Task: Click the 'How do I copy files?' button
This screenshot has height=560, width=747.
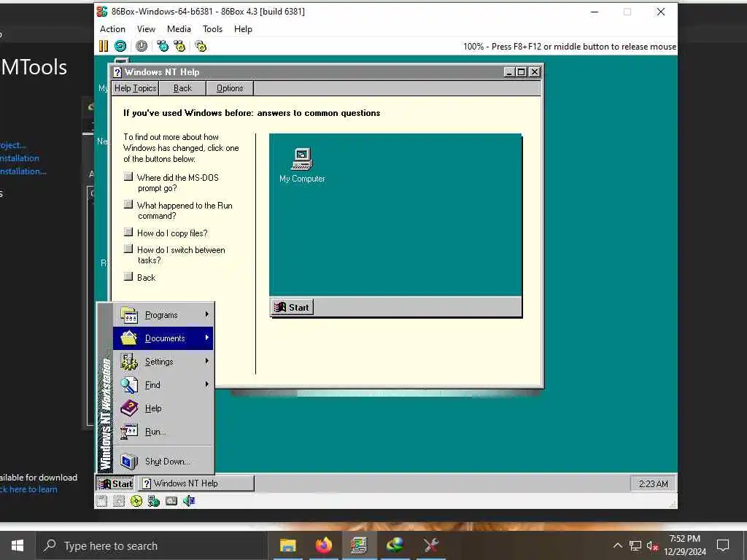Action: (x=128, y=232)
